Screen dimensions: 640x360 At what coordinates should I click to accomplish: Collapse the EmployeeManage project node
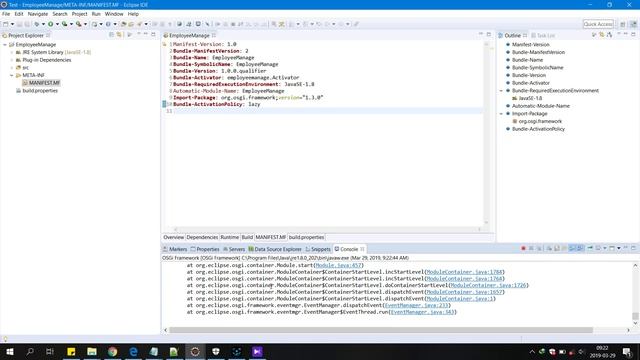coord(5,44)
